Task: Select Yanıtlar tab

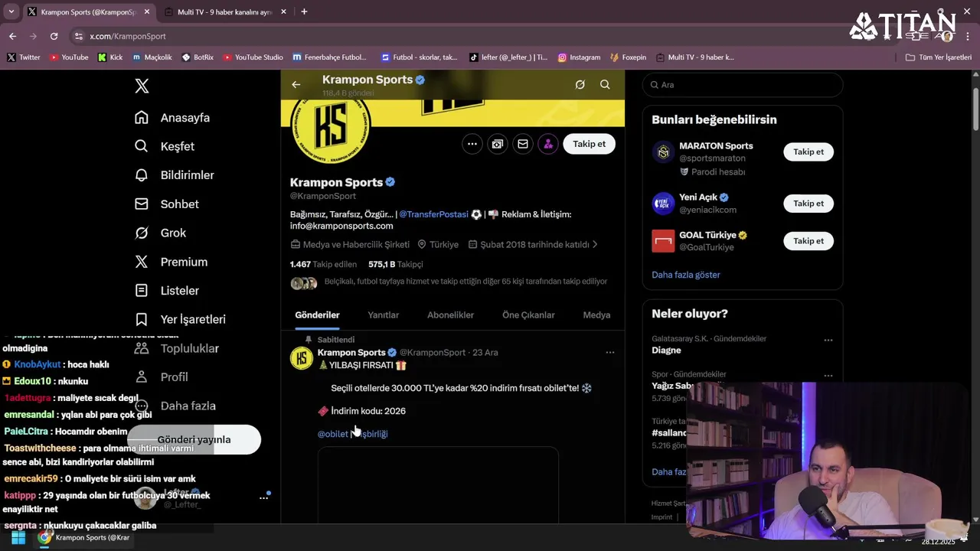Action: coord(383,315)
